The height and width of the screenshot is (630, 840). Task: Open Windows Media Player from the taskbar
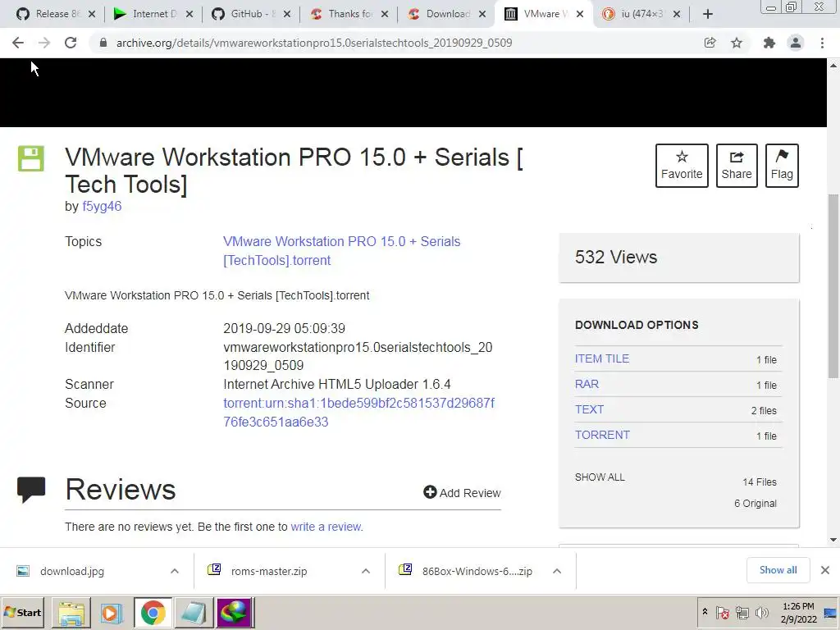click(x=112, y=613)
